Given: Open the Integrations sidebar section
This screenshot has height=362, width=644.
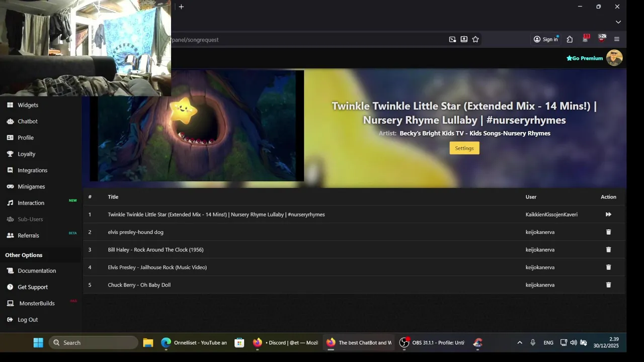Looking at the screenshot, I should (x=32, y=170).
